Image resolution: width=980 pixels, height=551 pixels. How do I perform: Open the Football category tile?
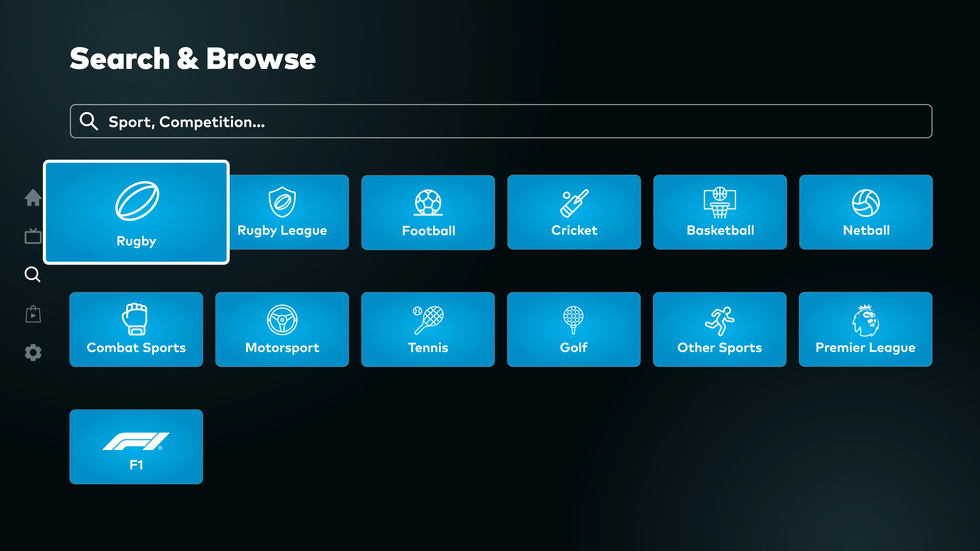[x=428, y=212]
